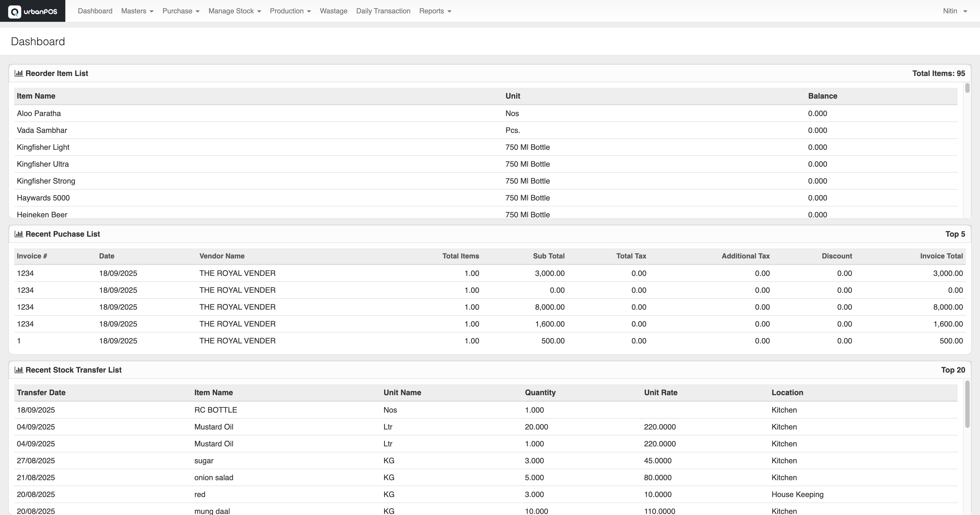Click the 45.0000 unit rate
This screenshot has width=980, height=515.
[657, 461]
